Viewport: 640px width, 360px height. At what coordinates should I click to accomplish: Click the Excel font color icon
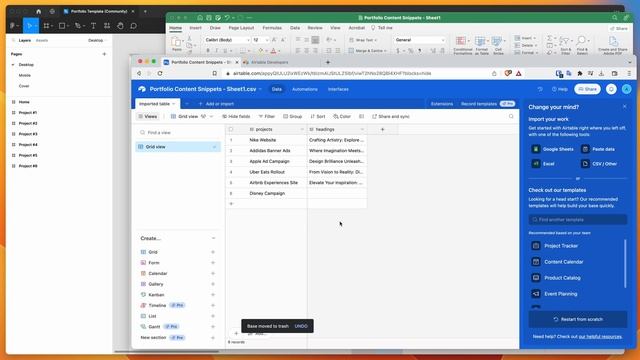273,51
